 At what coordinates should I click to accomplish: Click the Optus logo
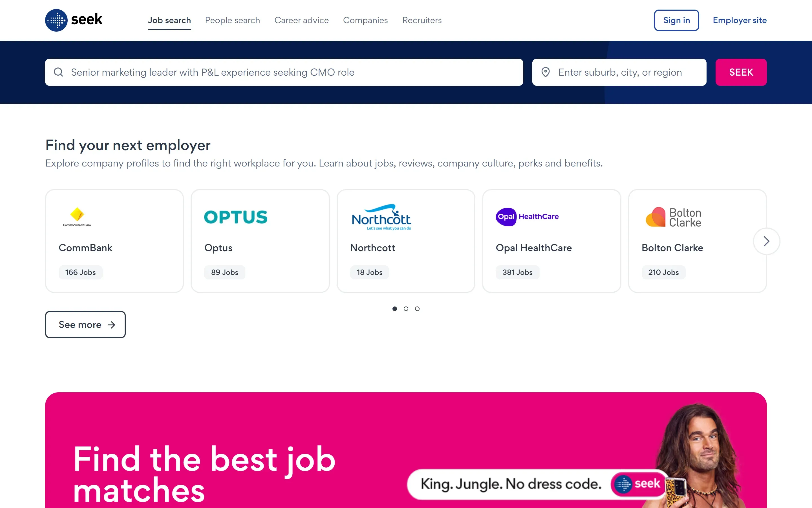coord(236,217)
